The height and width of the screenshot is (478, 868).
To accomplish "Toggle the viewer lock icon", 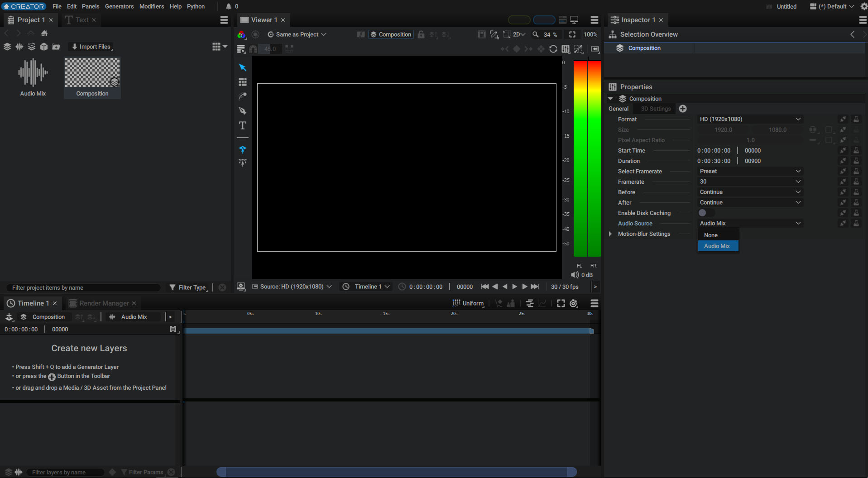I will [421, 34].
